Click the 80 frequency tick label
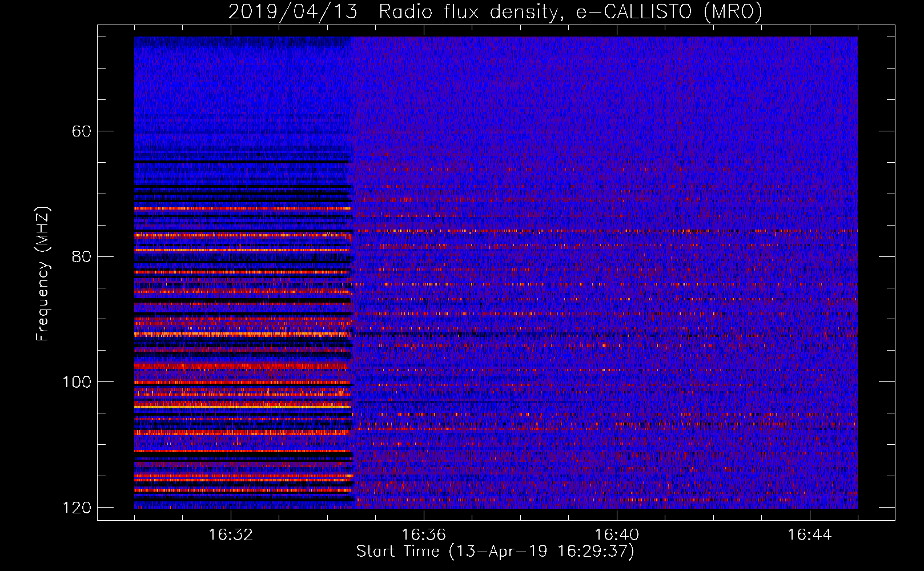This screenshot has height=571, width=924. [x=82, y=256]
